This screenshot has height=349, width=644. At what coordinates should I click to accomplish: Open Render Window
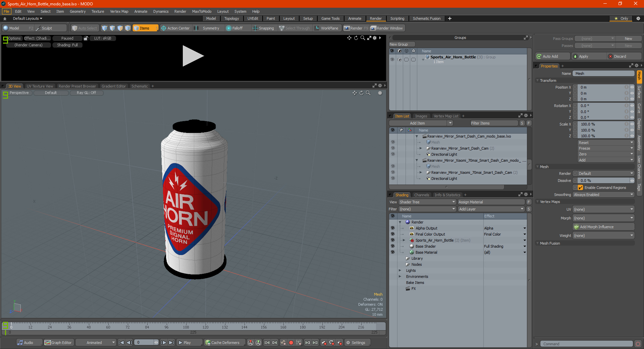tap(387, 28)
